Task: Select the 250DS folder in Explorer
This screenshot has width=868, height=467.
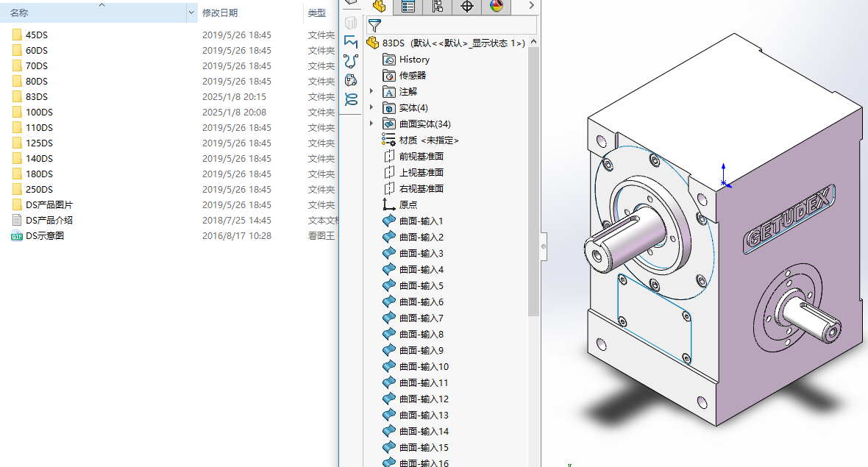Action: tap(39, 189)
